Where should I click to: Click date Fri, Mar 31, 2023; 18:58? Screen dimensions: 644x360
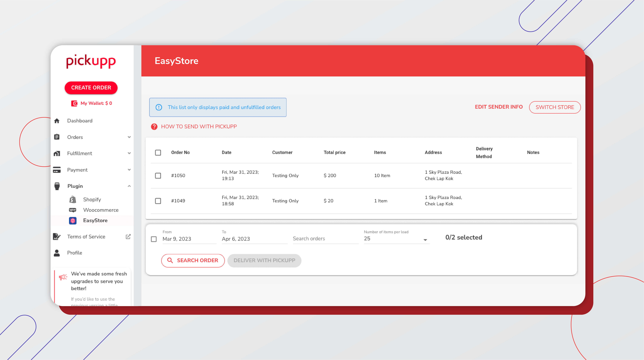click(240, 201)
